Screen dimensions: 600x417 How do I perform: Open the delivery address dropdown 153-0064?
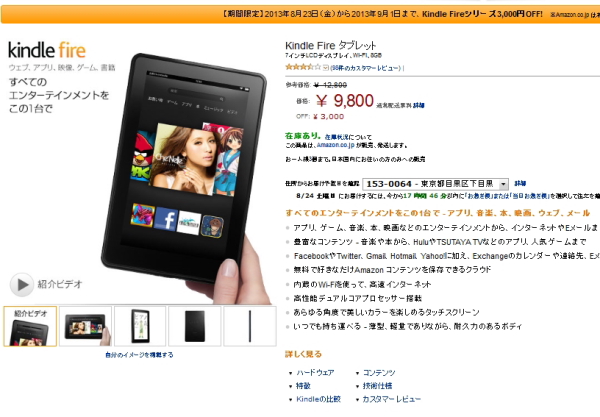click(x=435, y=184)
